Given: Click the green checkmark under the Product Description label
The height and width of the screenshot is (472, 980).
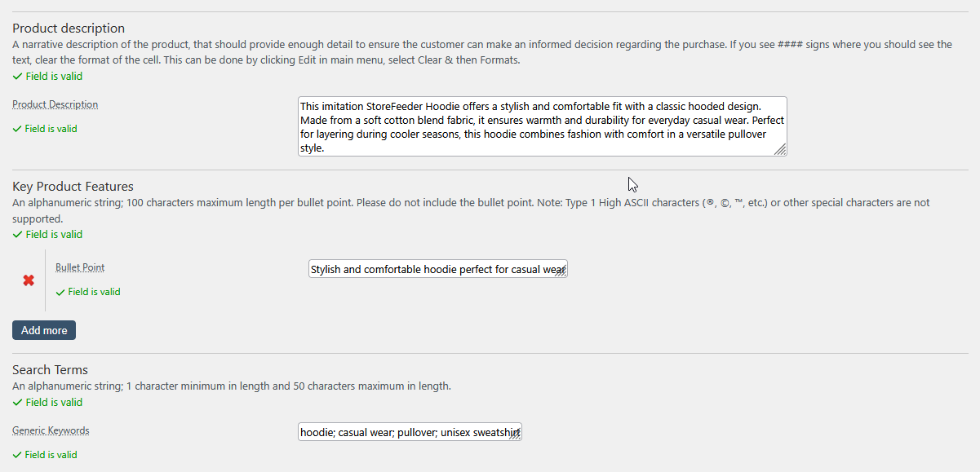Looking at the screenshot, I should (17, 129).
